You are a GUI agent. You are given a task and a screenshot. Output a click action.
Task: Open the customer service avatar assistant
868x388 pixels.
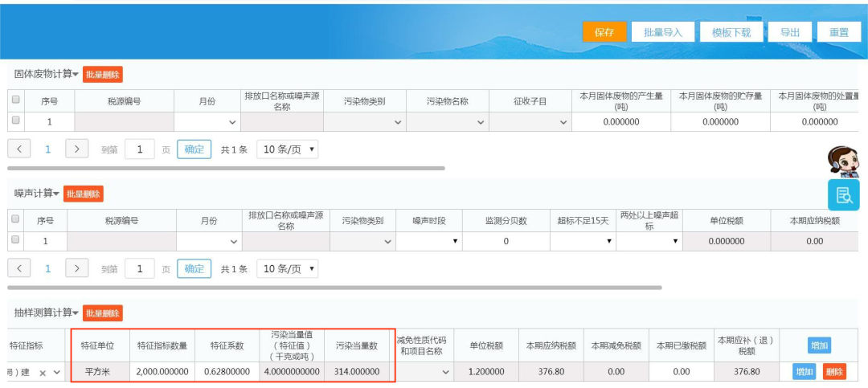(x=843, y=161)
